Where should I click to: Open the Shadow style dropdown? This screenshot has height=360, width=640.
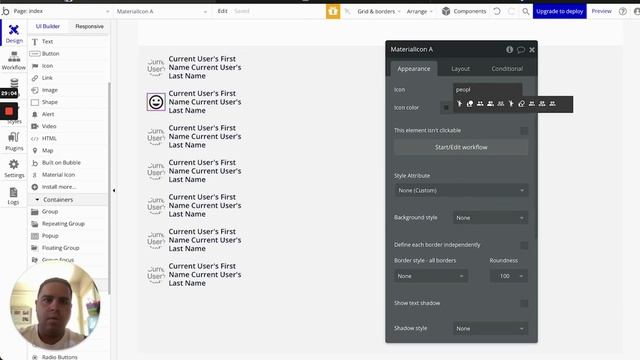click(x=490, y=329)
